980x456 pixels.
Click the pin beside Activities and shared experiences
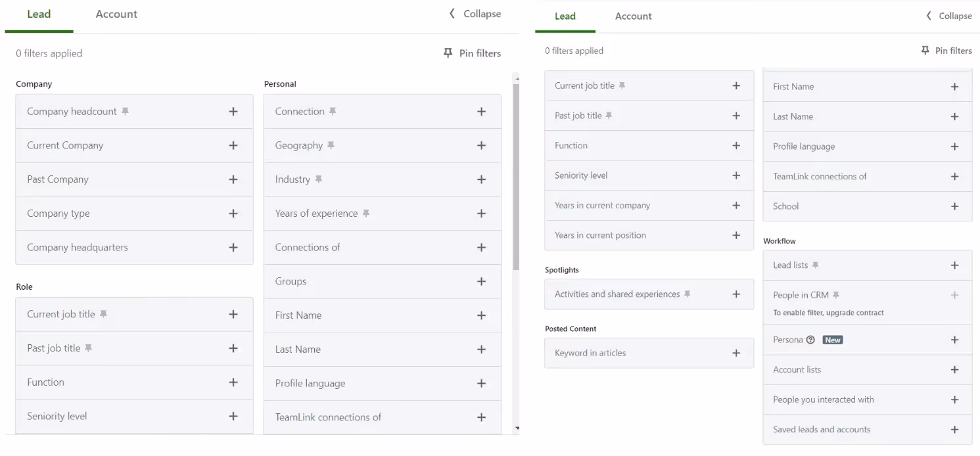(x=687, y=294)
